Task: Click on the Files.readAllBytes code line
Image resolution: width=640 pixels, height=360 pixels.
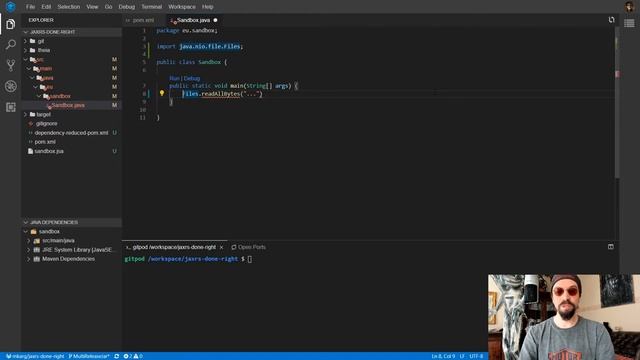Action: pos(222,94)
